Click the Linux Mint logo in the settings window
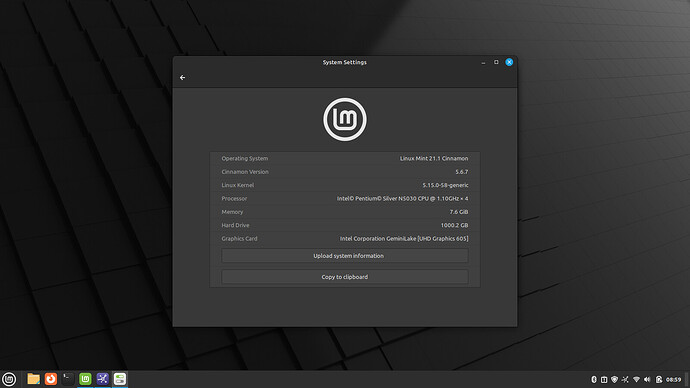 coord(345,119)
